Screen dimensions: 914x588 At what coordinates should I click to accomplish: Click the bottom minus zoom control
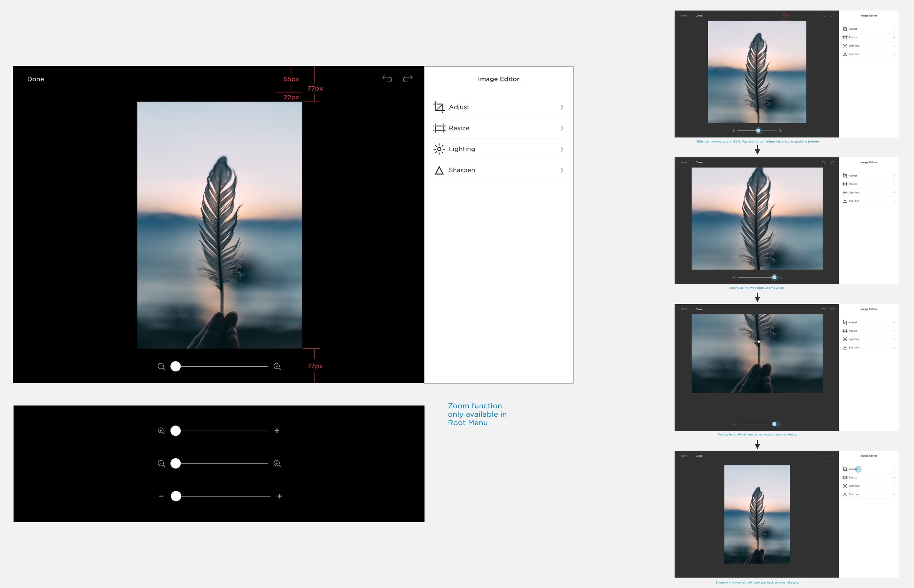point(160,496)
